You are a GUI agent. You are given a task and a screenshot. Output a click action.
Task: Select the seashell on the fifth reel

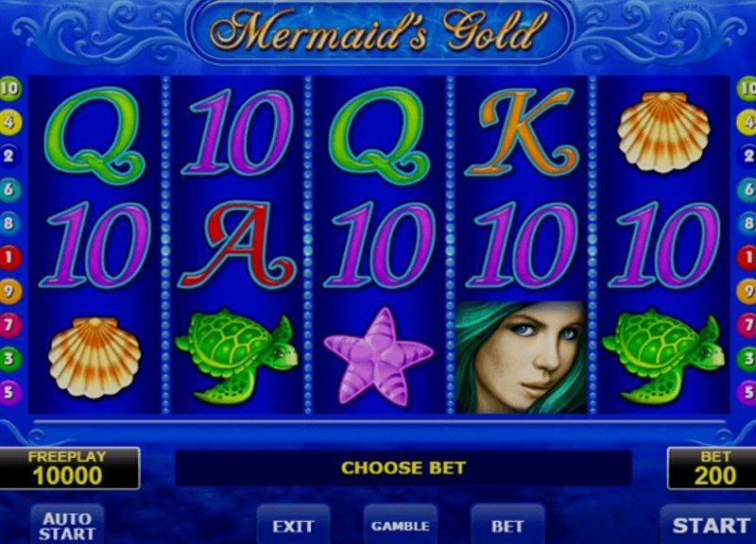664,132
